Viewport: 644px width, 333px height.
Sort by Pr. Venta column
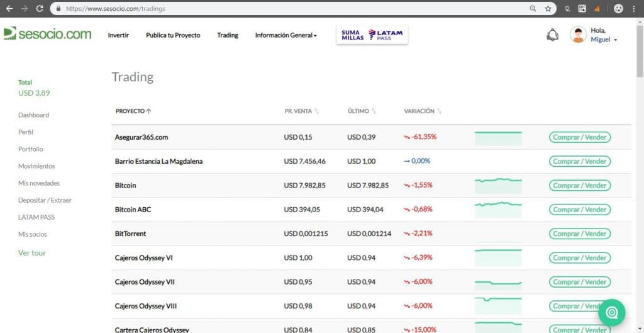(301, 111)
